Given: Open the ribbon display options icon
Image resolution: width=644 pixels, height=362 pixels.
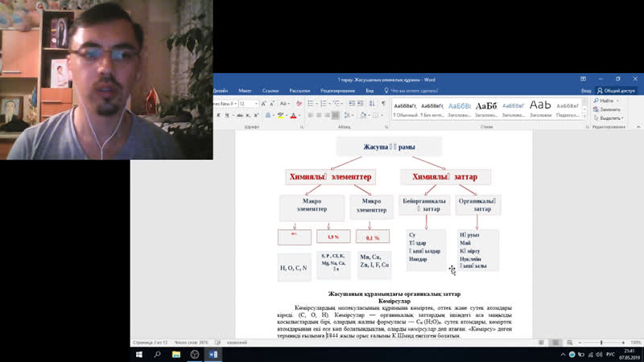Looking at the screenshot, I should point(583,80).
